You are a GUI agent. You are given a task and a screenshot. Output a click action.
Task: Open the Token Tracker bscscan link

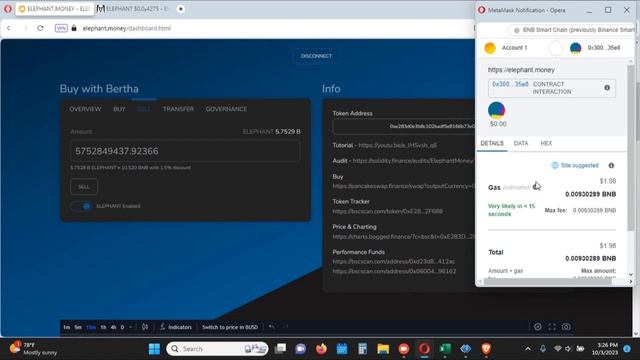click(387, 211)
